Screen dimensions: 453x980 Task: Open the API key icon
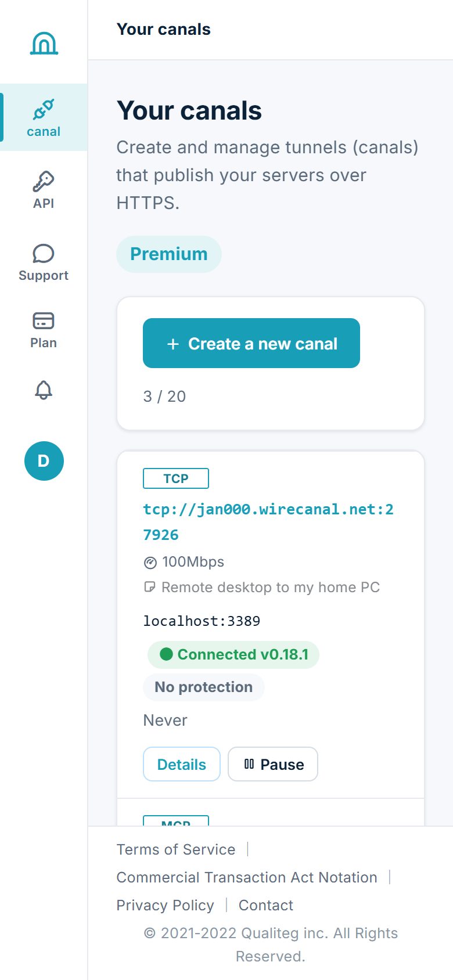click(x=44, y=182)
